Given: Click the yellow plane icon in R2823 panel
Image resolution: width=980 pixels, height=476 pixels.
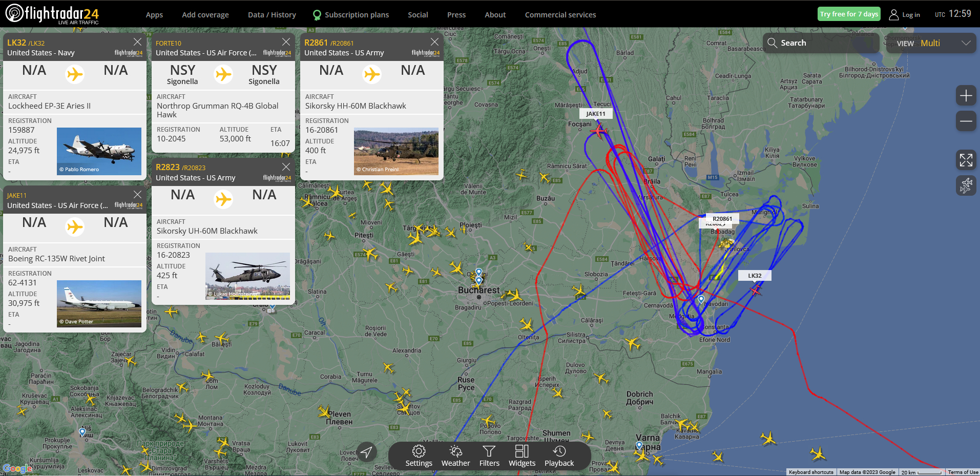Looking at the screenshot, I should coord(223,199).
